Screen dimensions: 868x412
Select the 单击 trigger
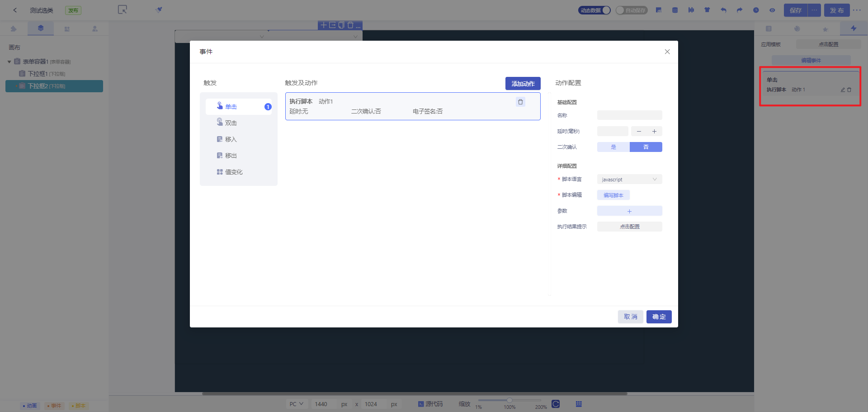[239, 107]
